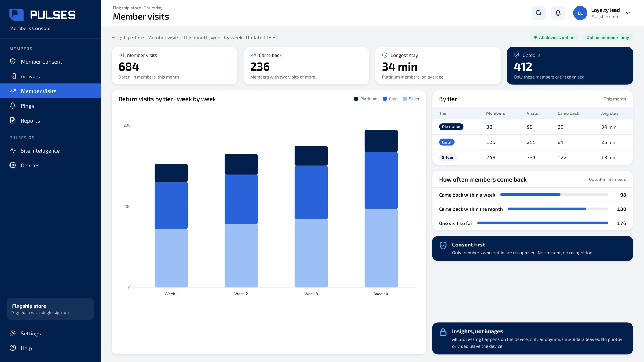Screen dimensions: 644x362
Task: Toggle the Gold legend swatch
Action: 385,98
